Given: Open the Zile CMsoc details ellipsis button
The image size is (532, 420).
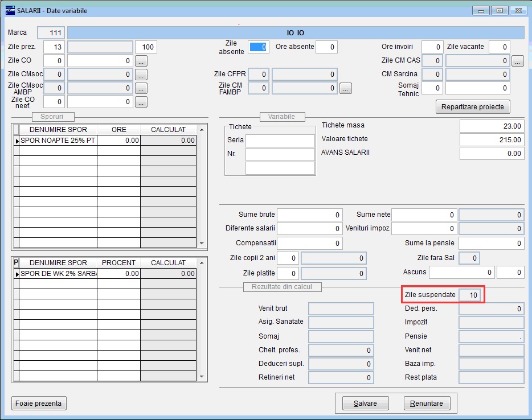Looking at the screenshot, I should pyautogui.click(x=141, y=75).
